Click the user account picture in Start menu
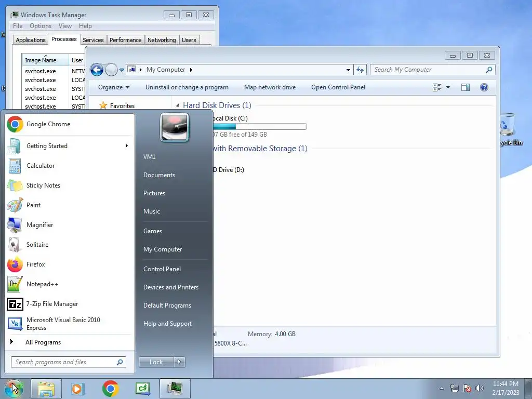This screenshot has width=532, height=399. click(x=175, y=127)
